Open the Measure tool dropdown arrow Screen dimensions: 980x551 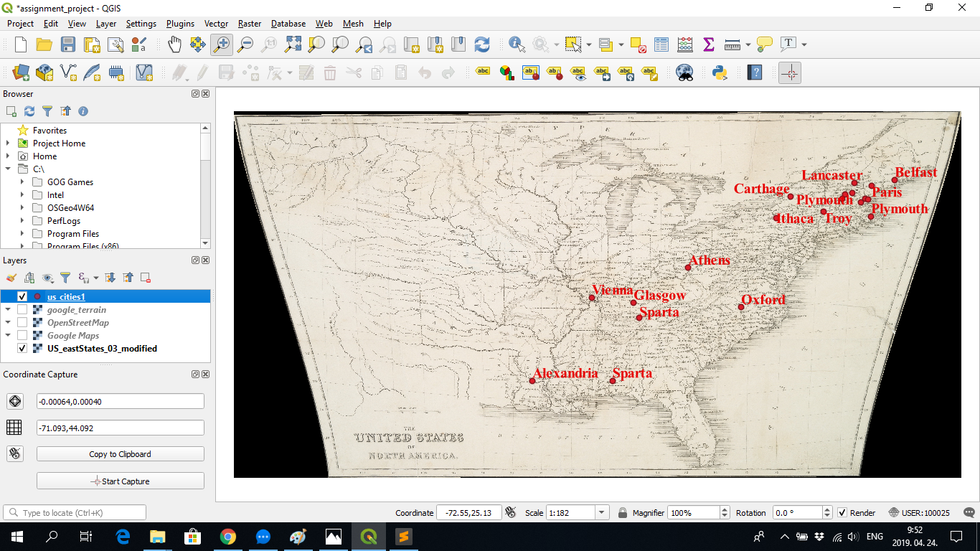748,44
